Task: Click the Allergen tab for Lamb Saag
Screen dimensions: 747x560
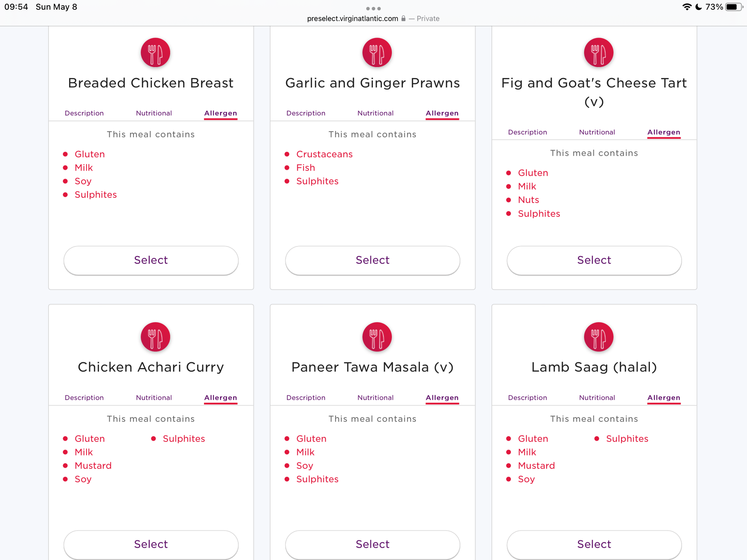Action: click(x=664, y=398)
